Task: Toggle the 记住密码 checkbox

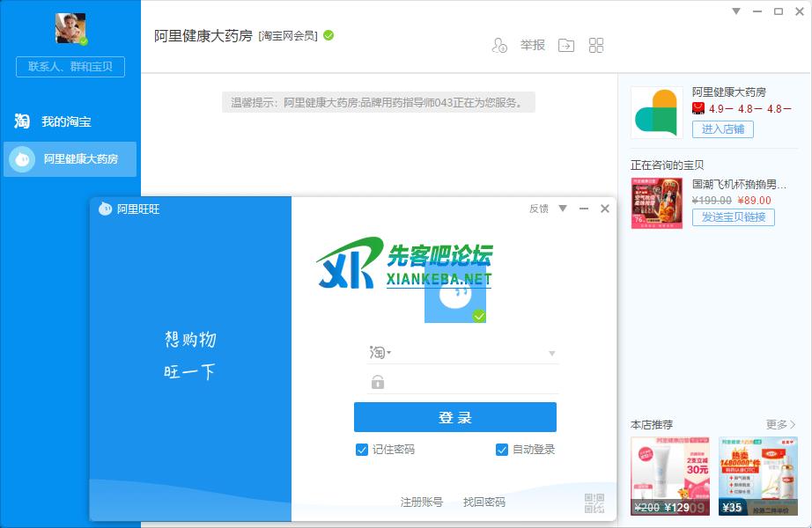Action: (x=362, y=450)
